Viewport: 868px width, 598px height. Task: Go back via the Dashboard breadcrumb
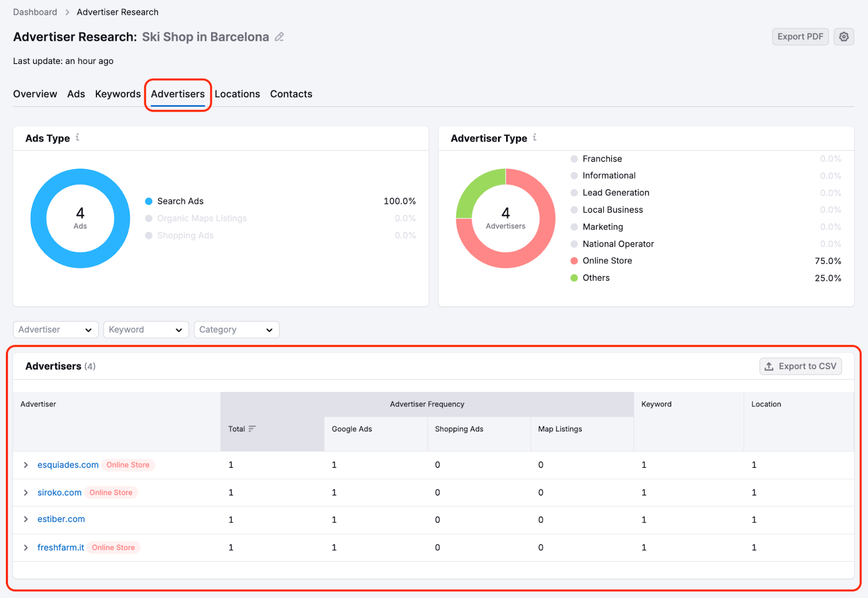coord(35,11)
